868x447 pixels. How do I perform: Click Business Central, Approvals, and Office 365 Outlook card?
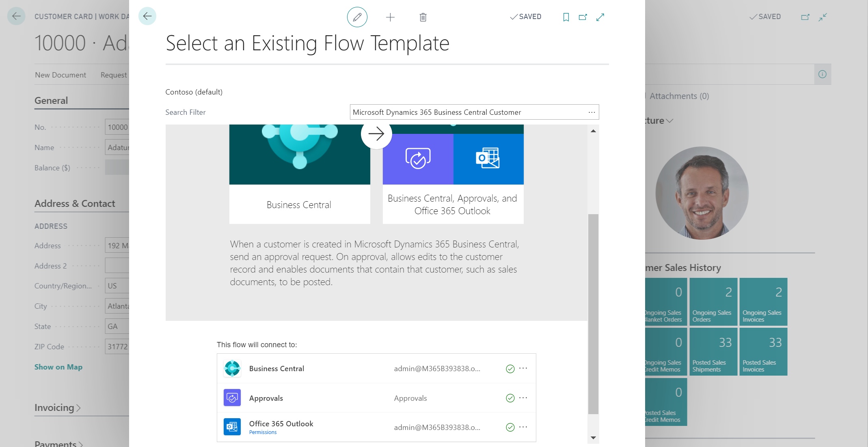tap(453, 204)
